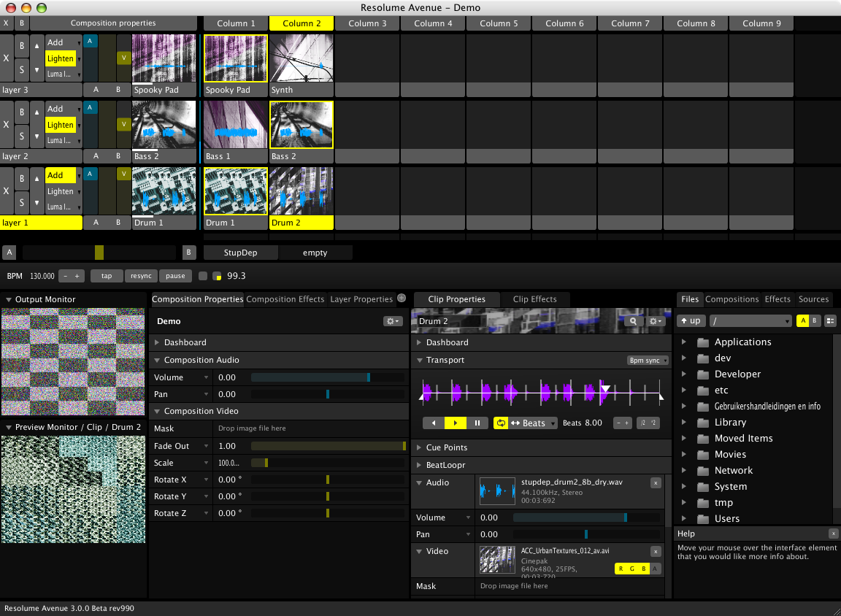Double the beats with the *2 button
Viewport: 841px width, 616px height.
(653, 423)
